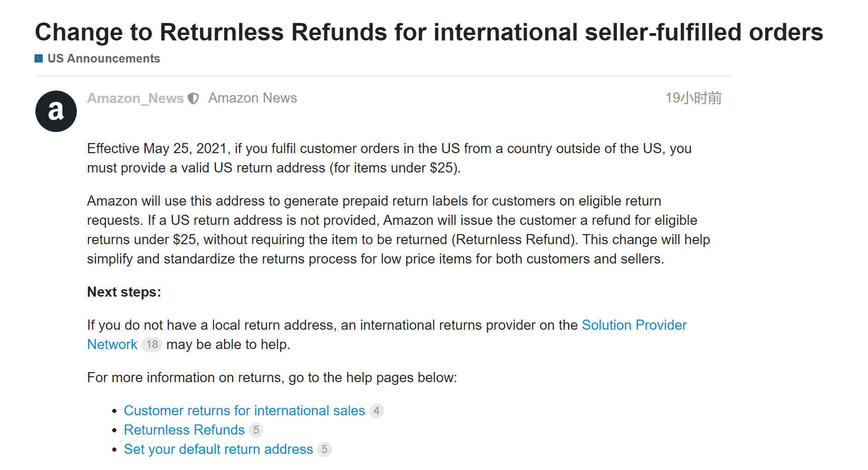Open the Solution Provider link text
The image size is (868, 470).
coord(634,325)
